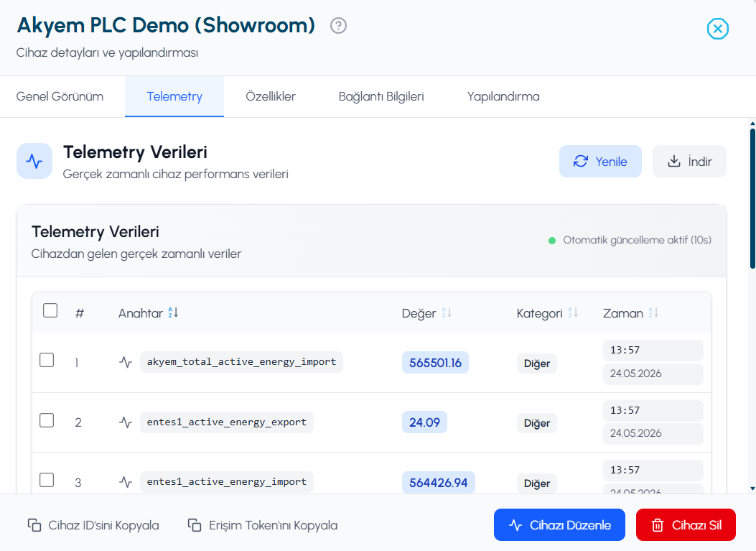Click the Kategori column header label
This screenshot has width=756, height=551.
[x=539, y=314]
